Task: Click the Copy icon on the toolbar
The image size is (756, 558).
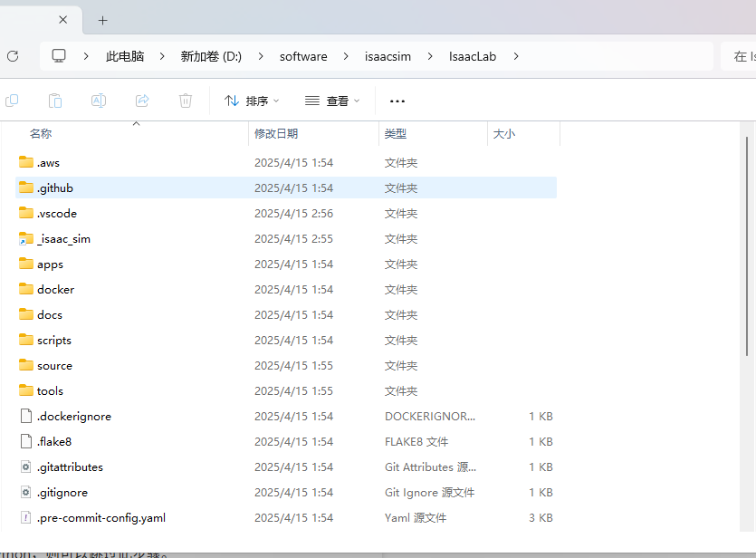Action: [x=12, y=101]
